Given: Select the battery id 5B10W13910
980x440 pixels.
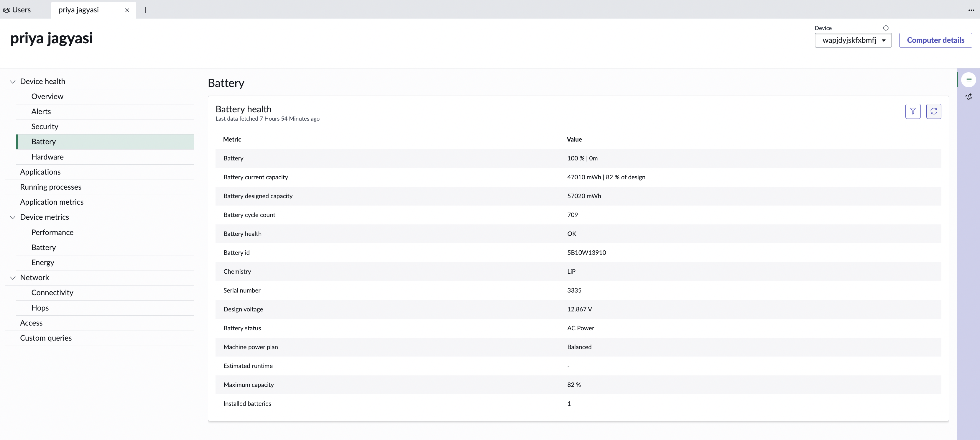Looking at the screenshot, I should 586,252.
